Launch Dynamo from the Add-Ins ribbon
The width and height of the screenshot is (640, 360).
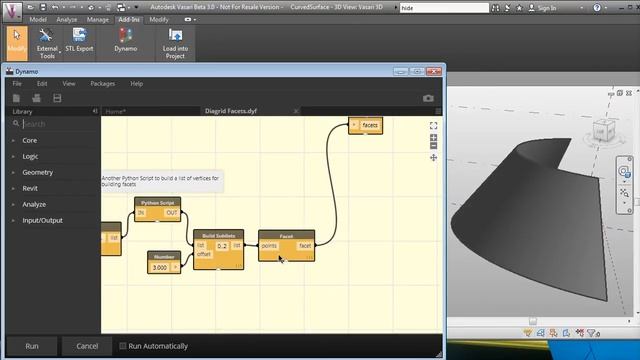126,40
